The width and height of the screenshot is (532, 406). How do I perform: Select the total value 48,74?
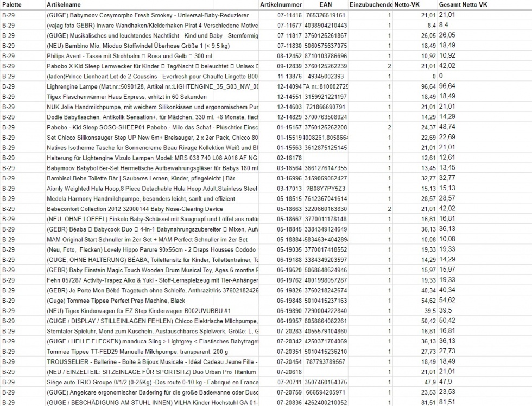(447, 127)
